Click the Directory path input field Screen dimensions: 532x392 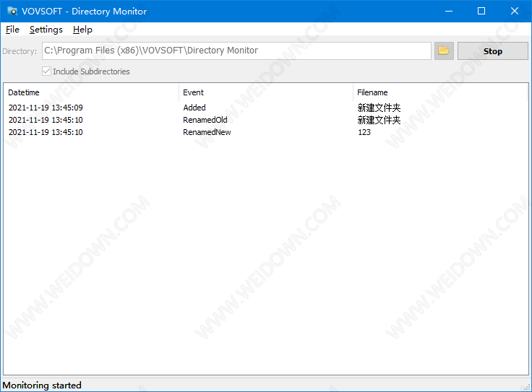[x=236, y=51]
